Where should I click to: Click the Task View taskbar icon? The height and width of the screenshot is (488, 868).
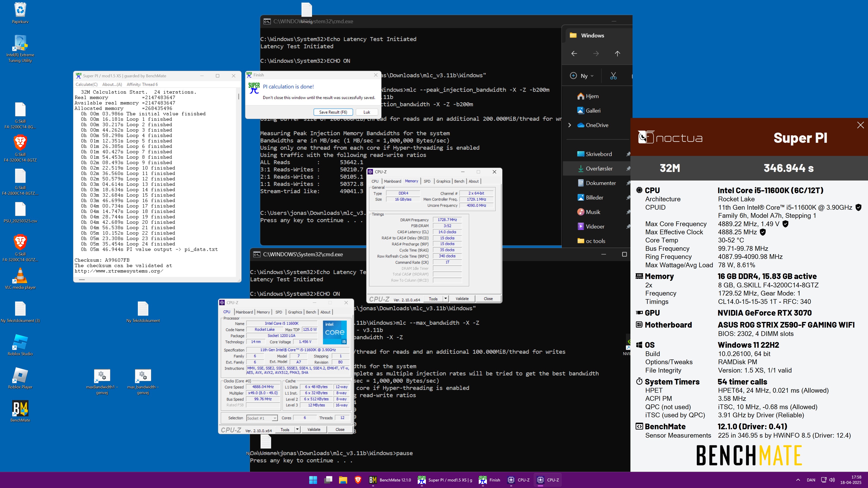click(328, 480)
